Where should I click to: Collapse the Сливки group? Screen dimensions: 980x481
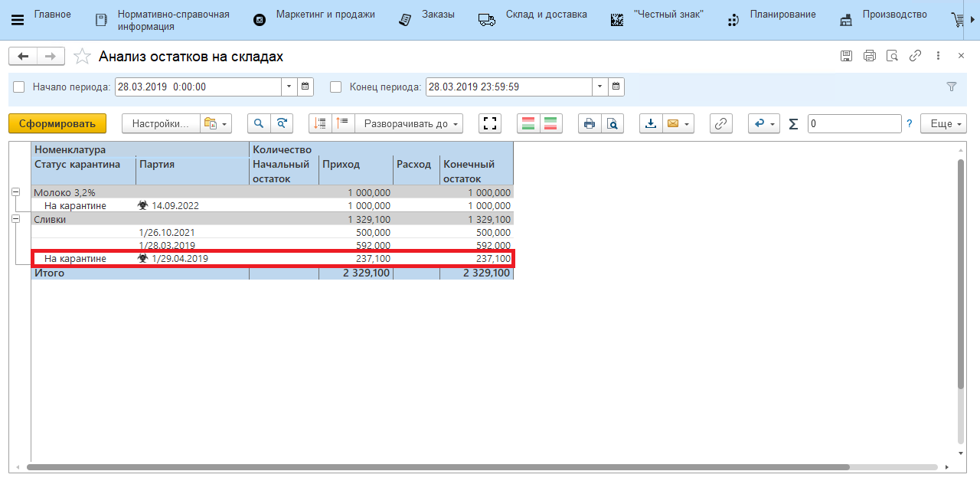[x=15, y=219]
